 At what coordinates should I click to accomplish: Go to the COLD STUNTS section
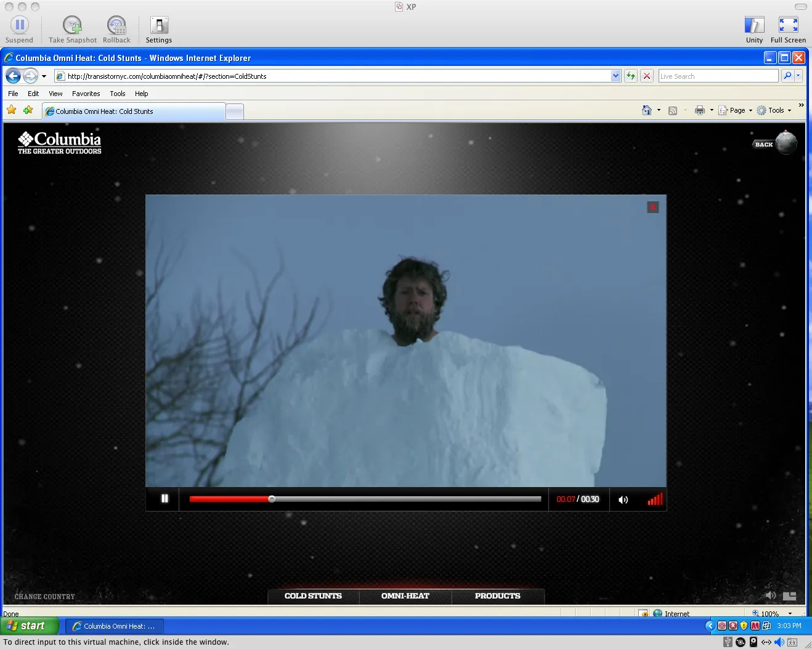(313, 596)
